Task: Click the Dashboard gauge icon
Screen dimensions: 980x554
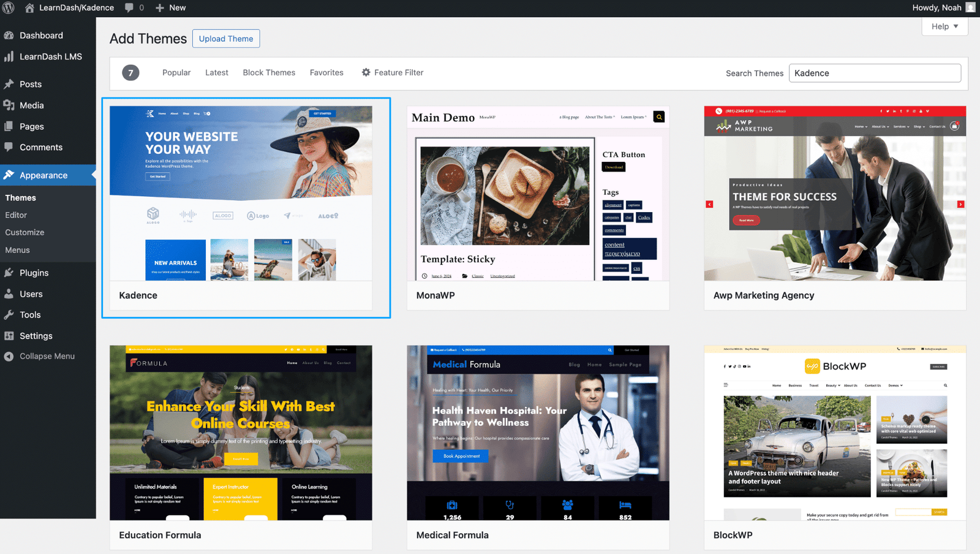Action: coord(9,36)
